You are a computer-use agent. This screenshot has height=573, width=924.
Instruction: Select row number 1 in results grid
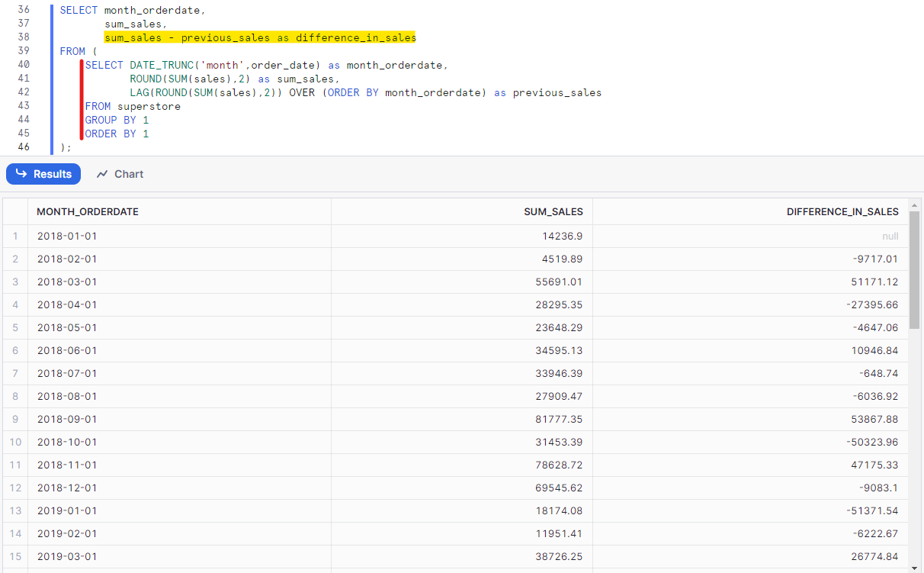(14, 237)
